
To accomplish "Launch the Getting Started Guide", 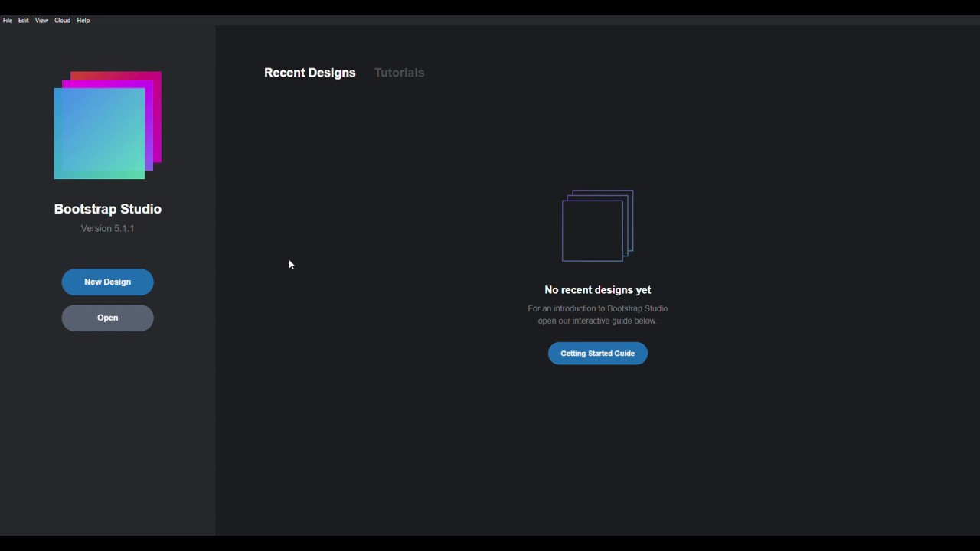I will 598,354.
